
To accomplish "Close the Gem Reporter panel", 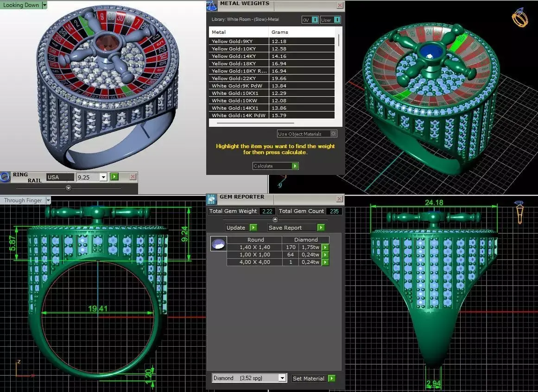I will 339,199.
